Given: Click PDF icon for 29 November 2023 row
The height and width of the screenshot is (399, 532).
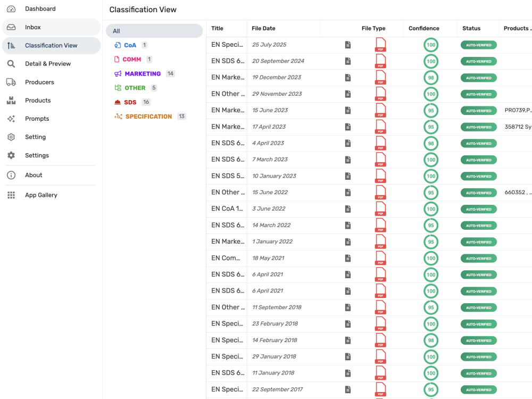Looking at the screenshot, I should (380, 94).
